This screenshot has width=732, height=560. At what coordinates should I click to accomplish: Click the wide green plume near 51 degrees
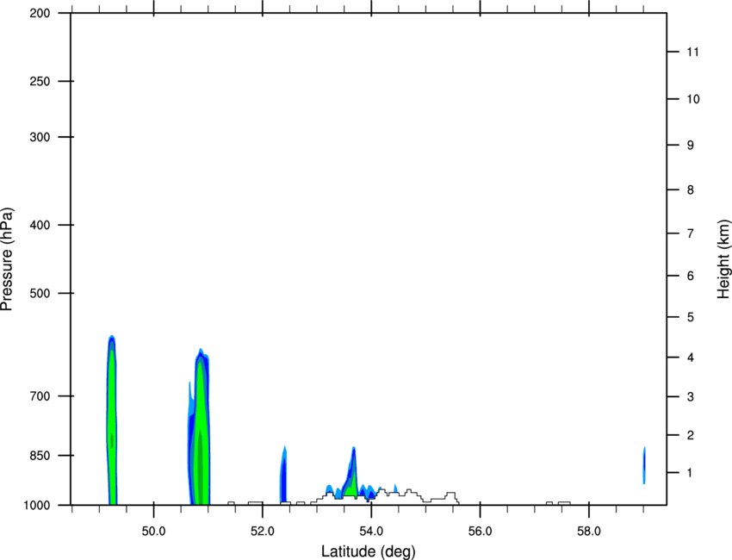200,427
